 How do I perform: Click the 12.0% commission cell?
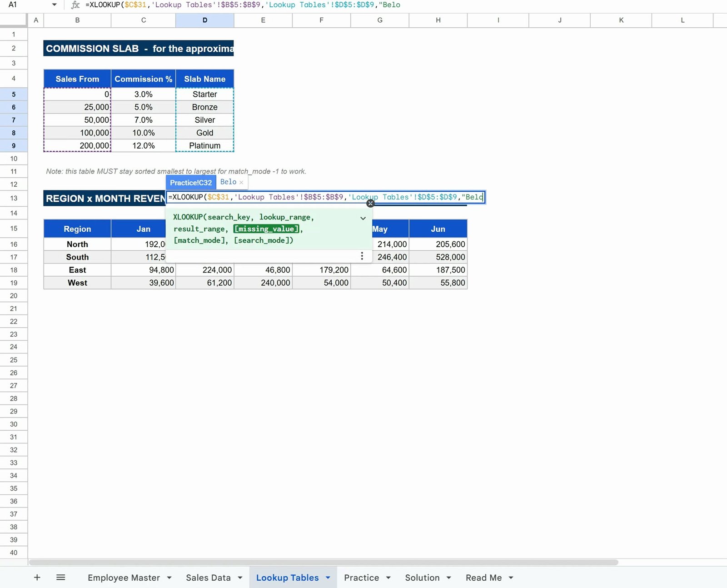point(144,146)
